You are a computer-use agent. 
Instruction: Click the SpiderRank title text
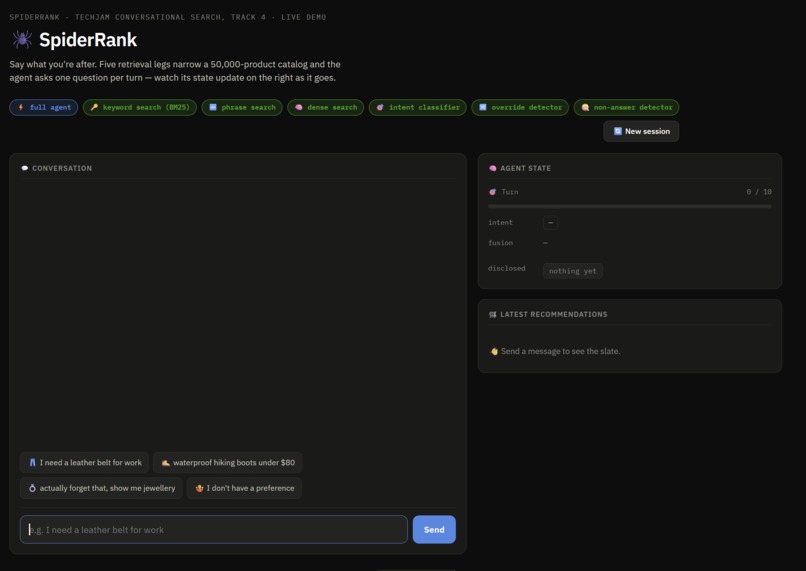tap(88, 40)
